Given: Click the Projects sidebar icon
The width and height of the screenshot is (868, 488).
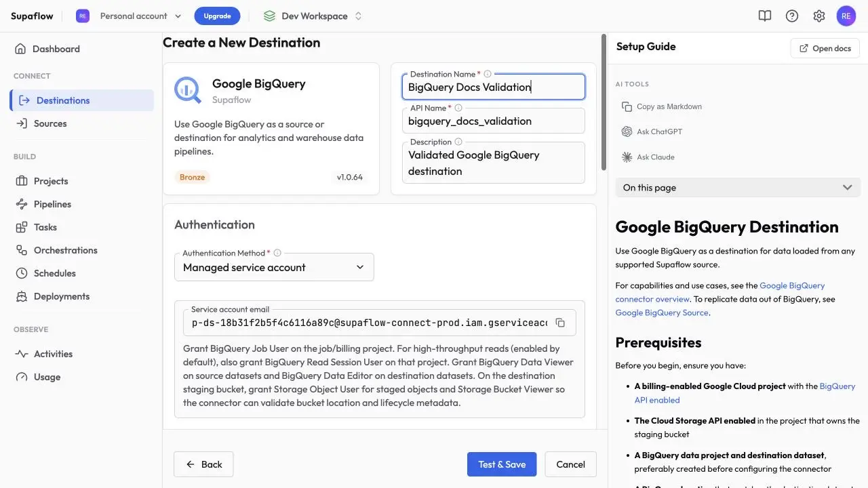Looking at the screenshot, I should tap(21, 181).
